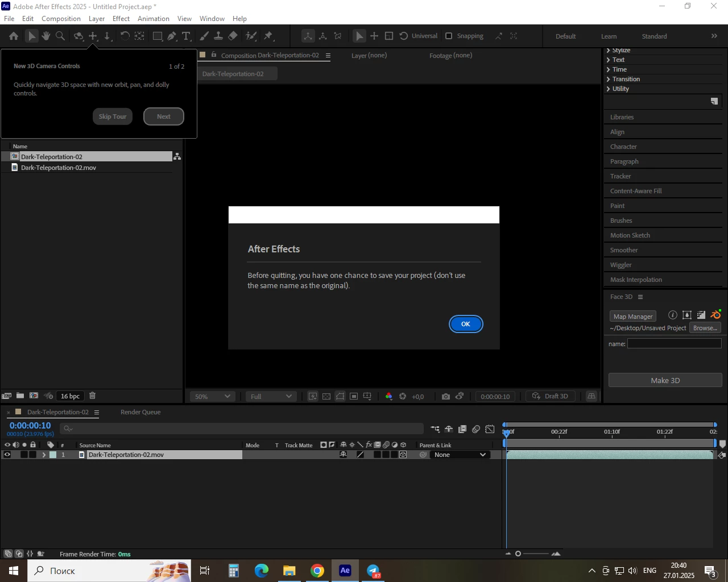
Task: Select the Type tool
Action: (186, 36)
